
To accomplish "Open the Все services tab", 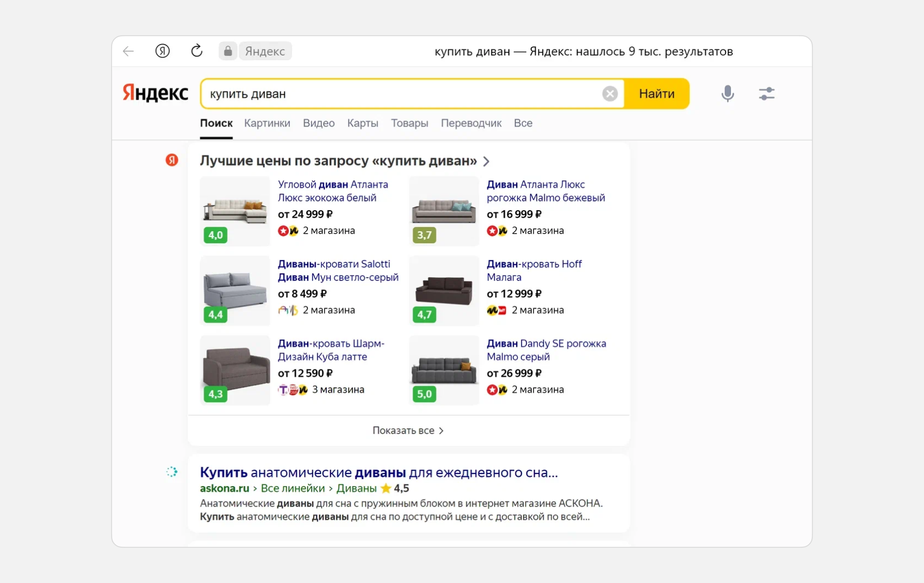I will [523, 123].
